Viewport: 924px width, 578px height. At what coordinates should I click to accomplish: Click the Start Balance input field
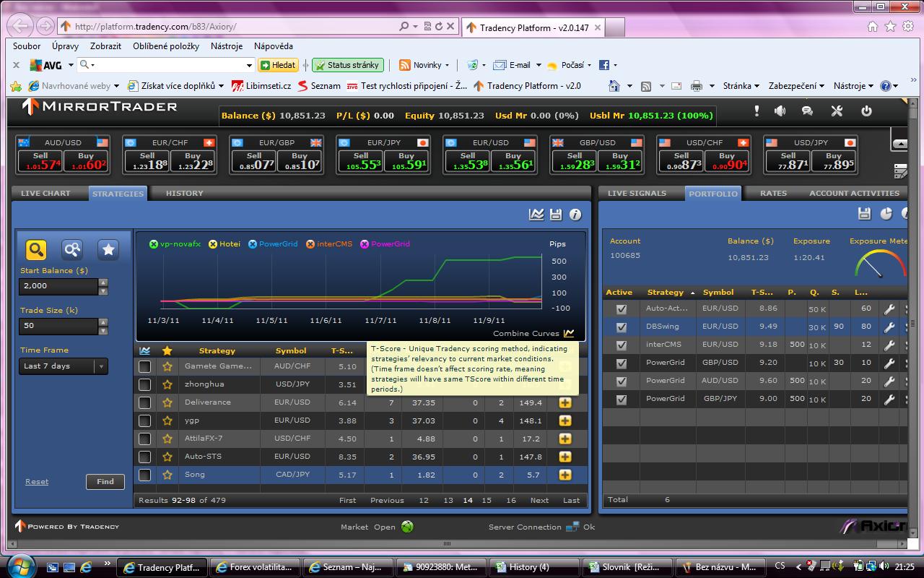click(x=58, y=286)
